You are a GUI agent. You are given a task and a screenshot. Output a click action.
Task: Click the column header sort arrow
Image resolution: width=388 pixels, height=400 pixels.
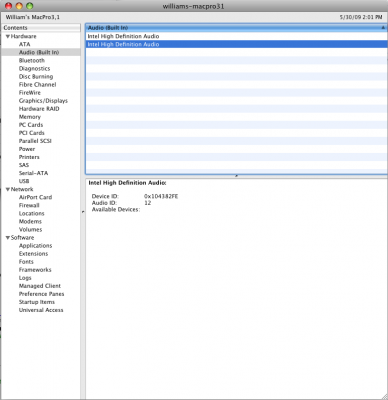[383, 28]
